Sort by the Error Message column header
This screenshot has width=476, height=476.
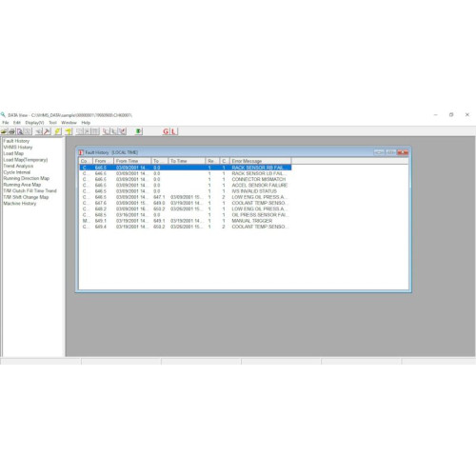[x=260, y=161]
